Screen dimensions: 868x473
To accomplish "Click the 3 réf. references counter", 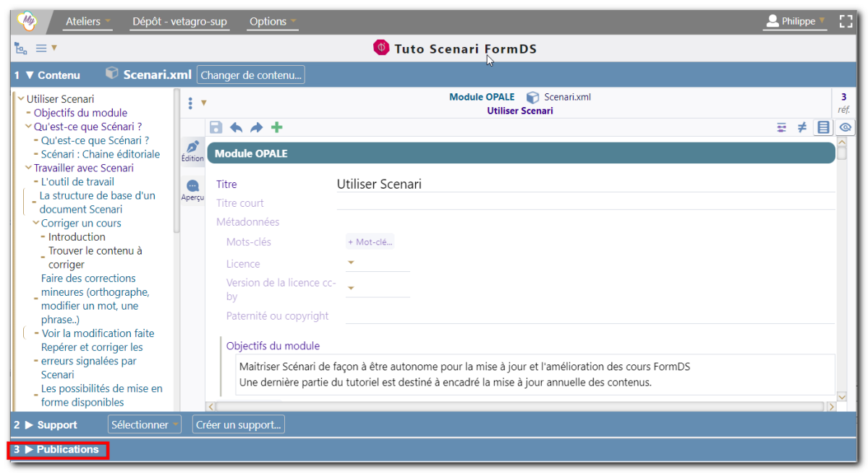I will coord(843,103).
